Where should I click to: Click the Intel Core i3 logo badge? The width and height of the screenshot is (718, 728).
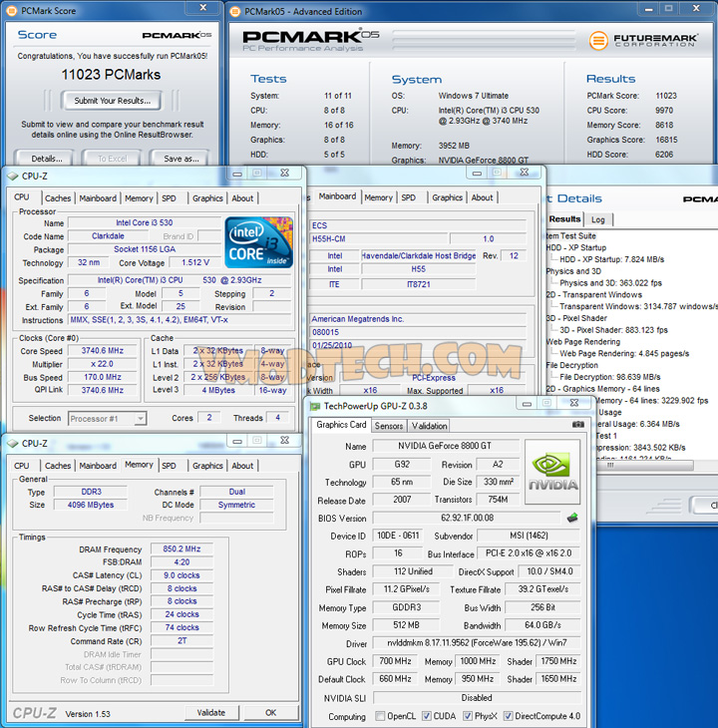click(259, 242)
